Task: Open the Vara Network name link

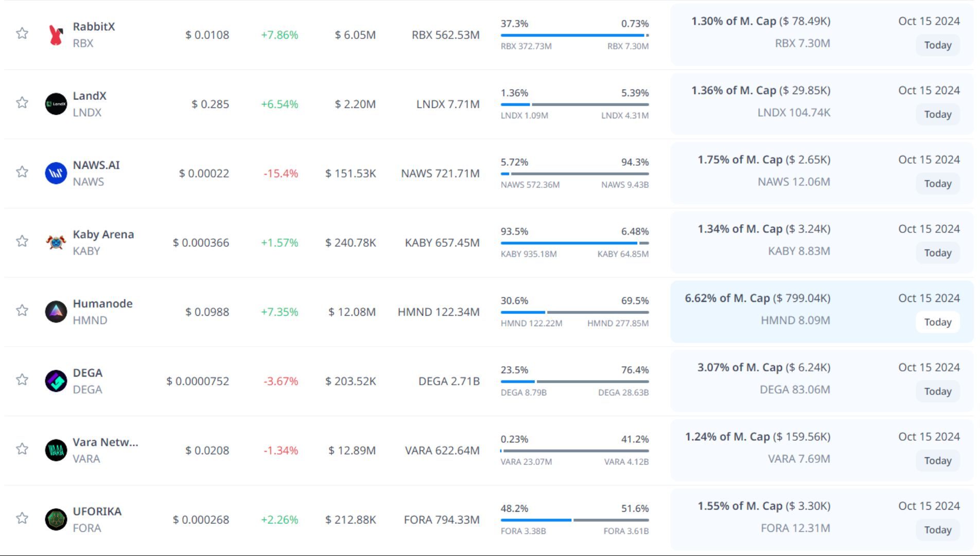Action: (x=105, y=442)
